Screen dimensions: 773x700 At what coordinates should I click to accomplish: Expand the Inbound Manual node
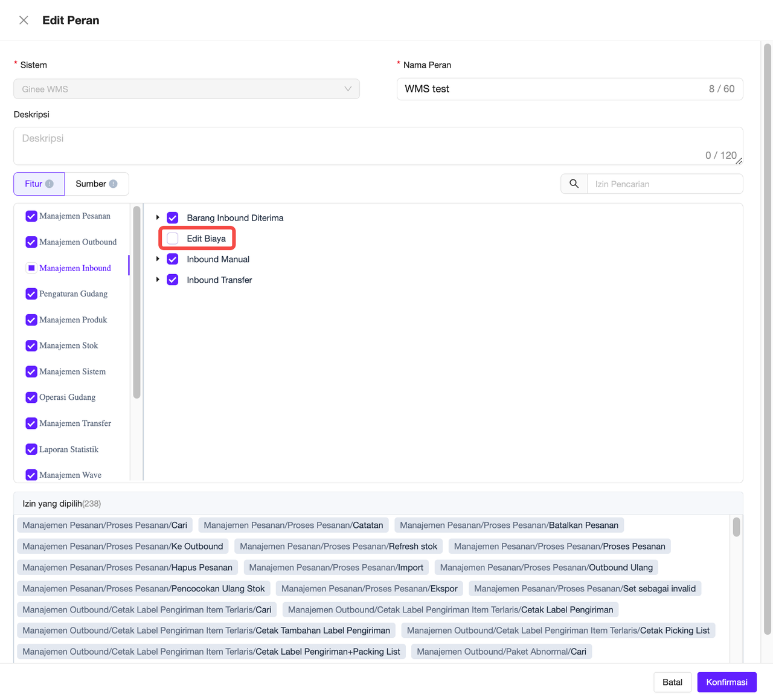(158, 259)
